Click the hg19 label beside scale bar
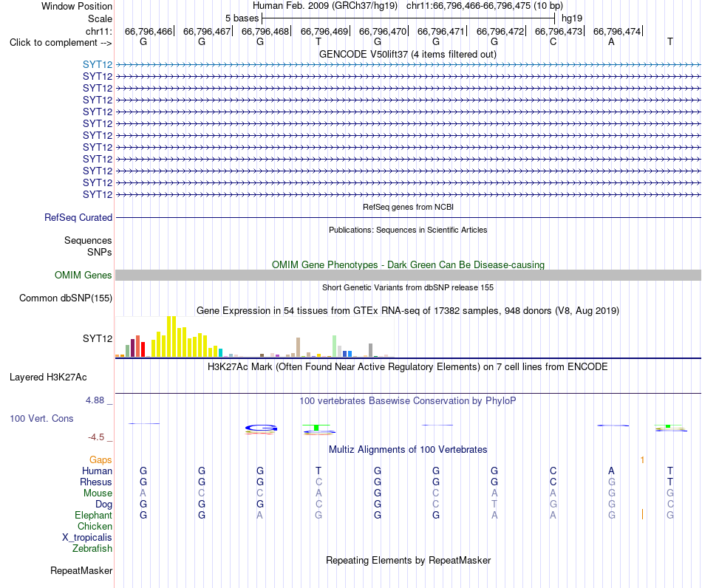This screenshot has width=702, height=588. click(572, 18)
